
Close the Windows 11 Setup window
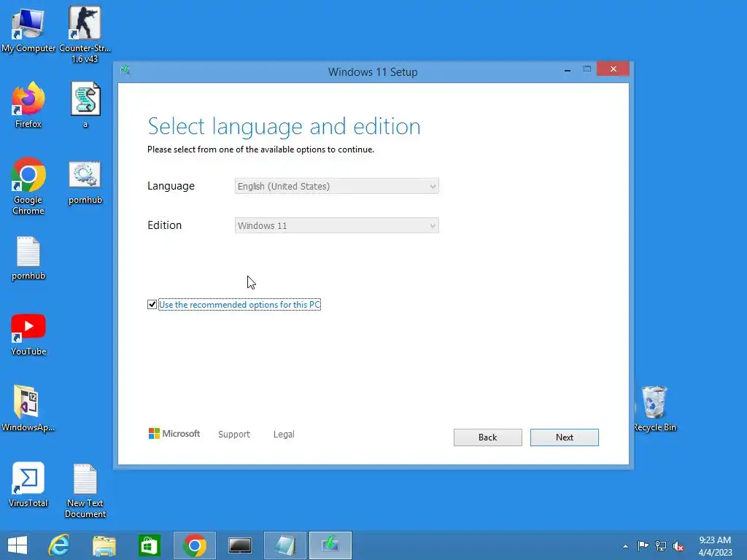tap(613, 69)
